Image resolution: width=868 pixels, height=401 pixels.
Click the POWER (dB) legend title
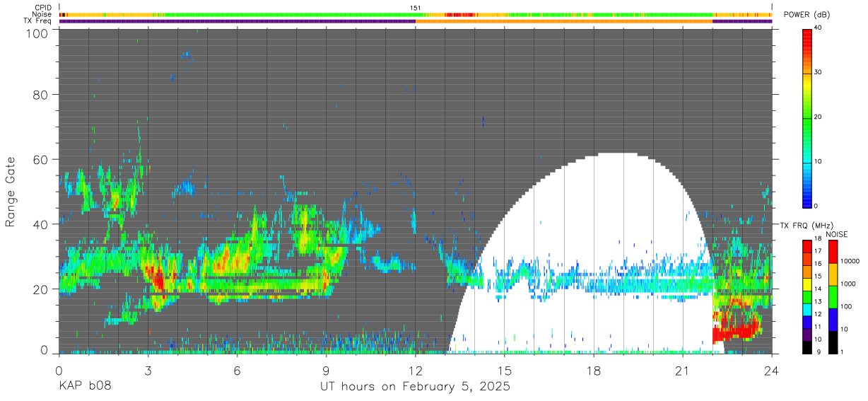[x=807, y=15]
